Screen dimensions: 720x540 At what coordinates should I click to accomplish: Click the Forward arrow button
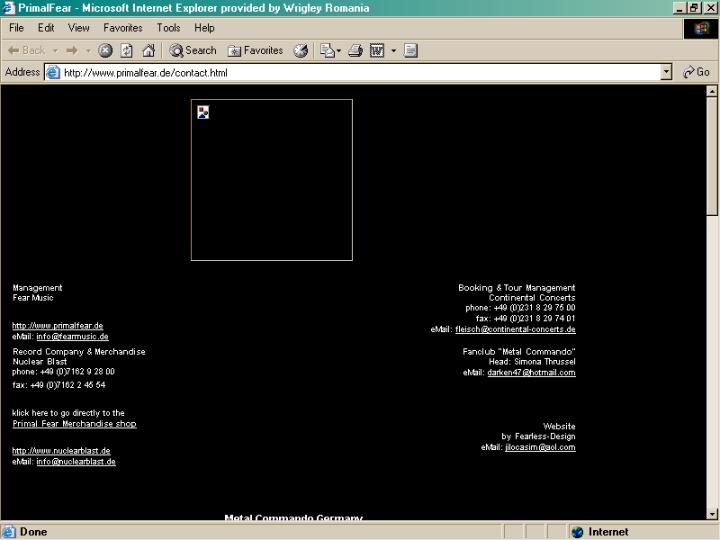pos(72,51)
